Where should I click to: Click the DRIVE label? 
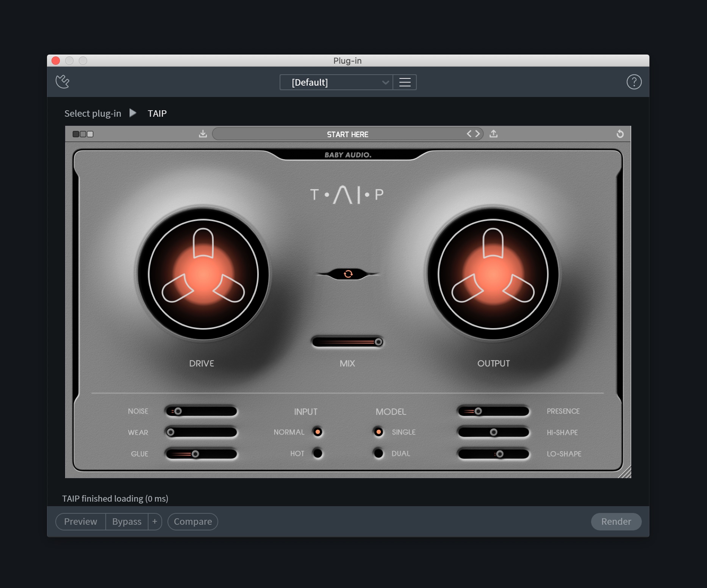[202, 363]
